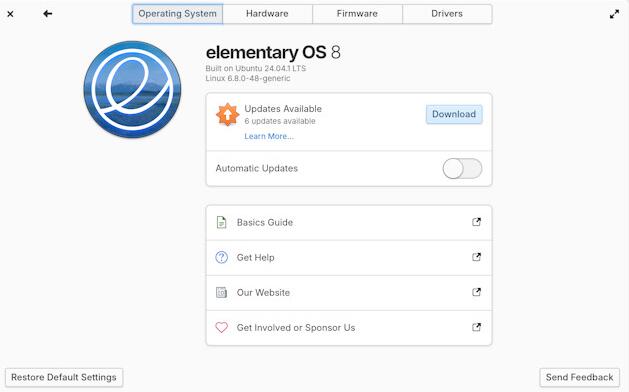Open Get Involved or Sponsor Us row
Image resolution: width=629 pixels, height=392 pixels.
pyautogui.click(x=349, y=328)
